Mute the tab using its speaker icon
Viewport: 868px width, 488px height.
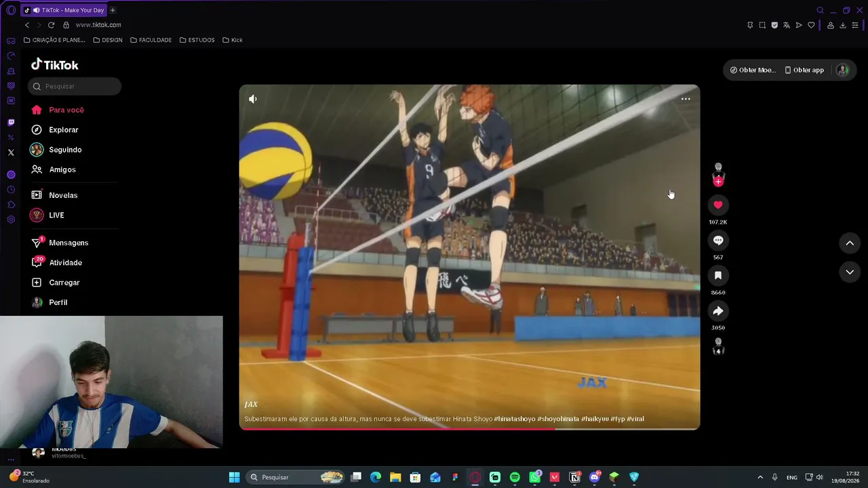pos(36,10)
